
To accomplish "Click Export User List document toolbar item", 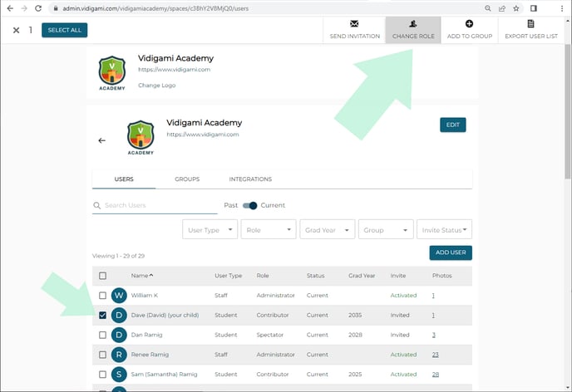I will click(x=531, y=30).
